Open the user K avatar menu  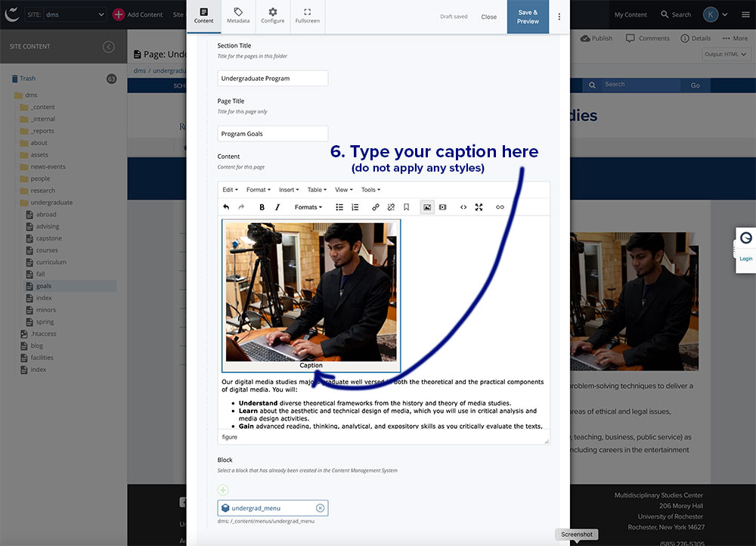[715, 14]
